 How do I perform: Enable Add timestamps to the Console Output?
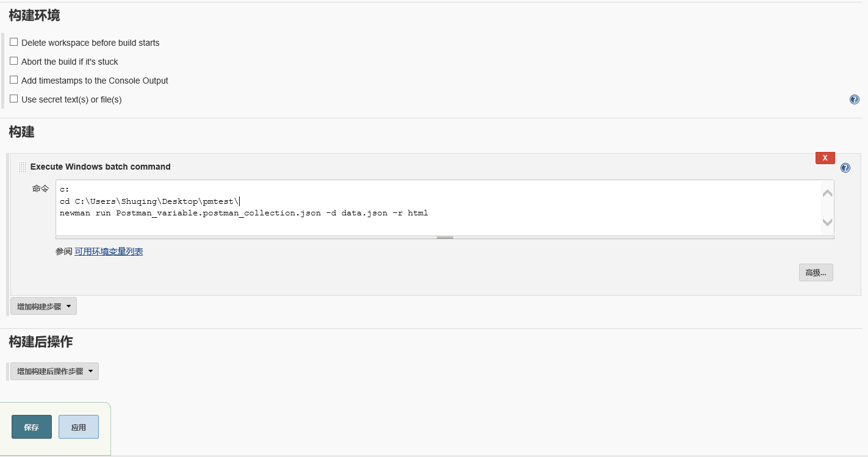coord(13,80)
